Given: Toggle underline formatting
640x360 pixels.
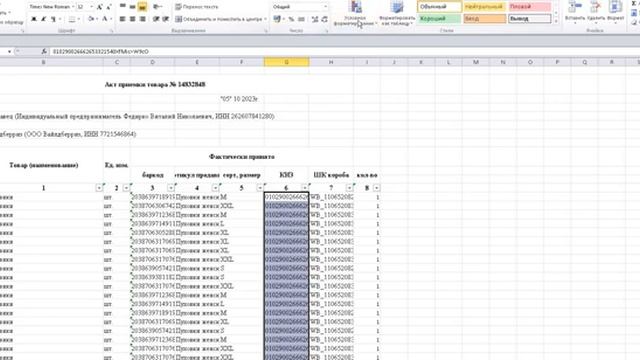Looking at the screenshot, I should point(53,19).
